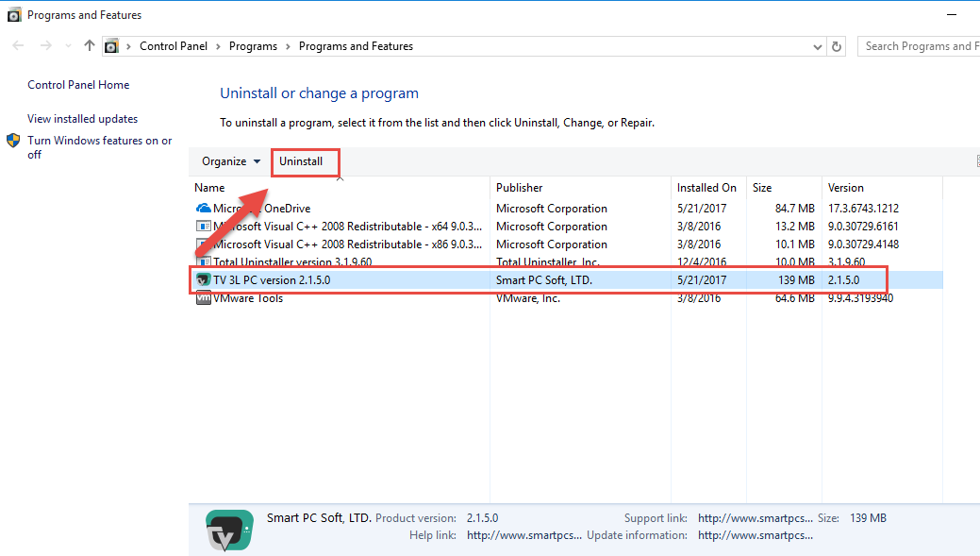Click the Search Programs and Features box
Image resolution: width=980 pixels, height=556 pixels.
tap(919, 46)
